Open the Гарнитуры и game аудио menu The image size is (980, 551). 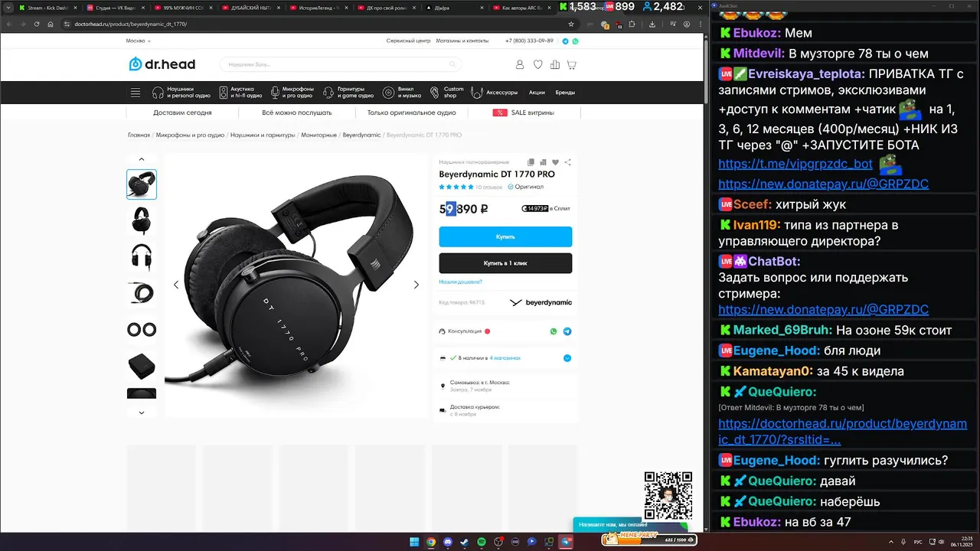(x=348, y=93)
